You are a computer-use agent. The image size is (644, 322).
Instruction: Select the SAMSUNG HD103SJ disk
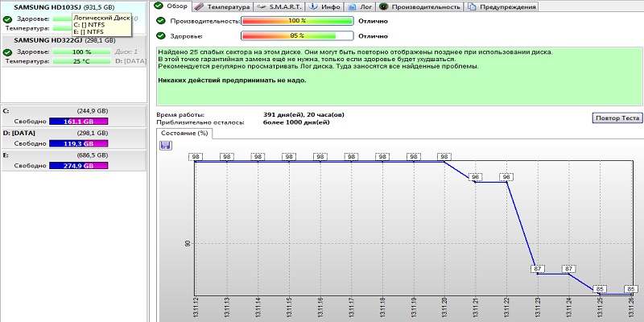[x=73, y=18]
